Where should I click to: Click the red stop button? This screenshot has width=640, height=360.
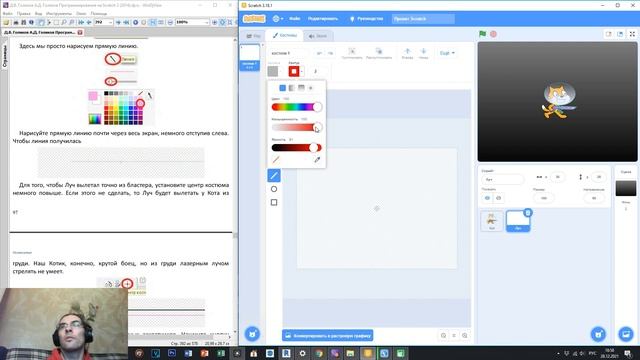(493, 34)
